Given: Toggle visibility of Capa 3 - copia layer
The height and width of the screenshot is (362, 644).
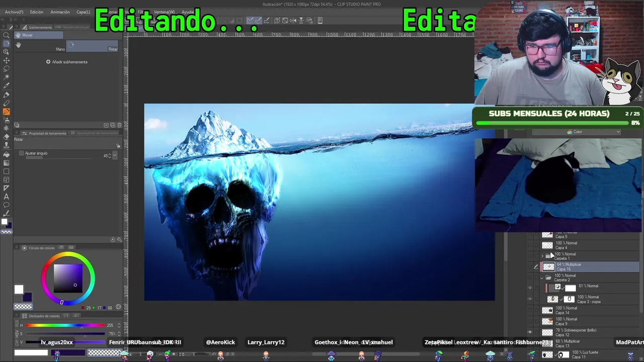Looking at the screenshot, I should [529, 299].
